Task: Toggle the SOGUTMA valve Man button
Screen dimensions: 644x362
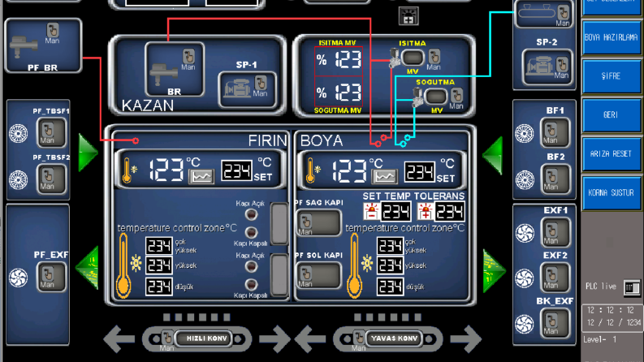Action: pos(456,99)
